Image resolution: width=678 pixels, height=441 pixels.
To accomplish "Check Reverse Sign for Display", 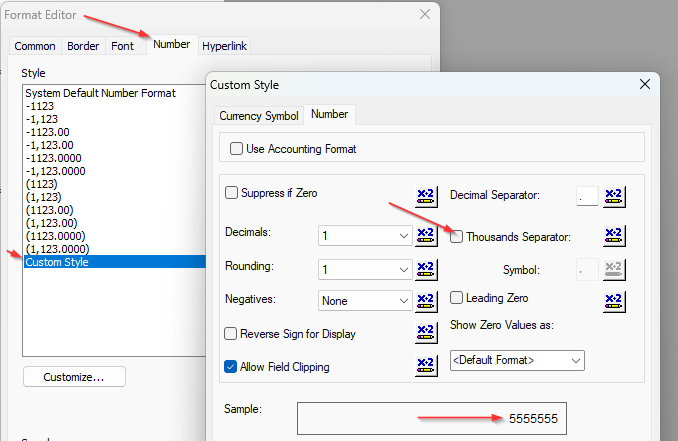I will coord(230,333).
